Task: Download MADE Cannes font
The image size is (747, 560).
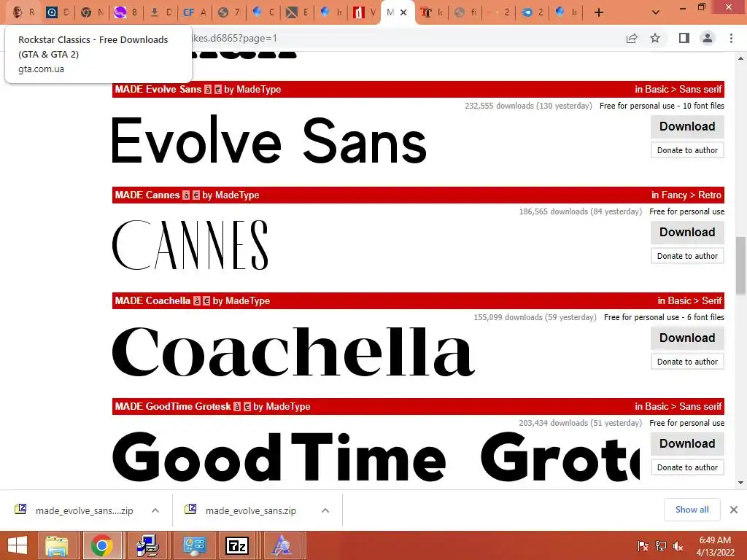Action: tap(687, 232)
